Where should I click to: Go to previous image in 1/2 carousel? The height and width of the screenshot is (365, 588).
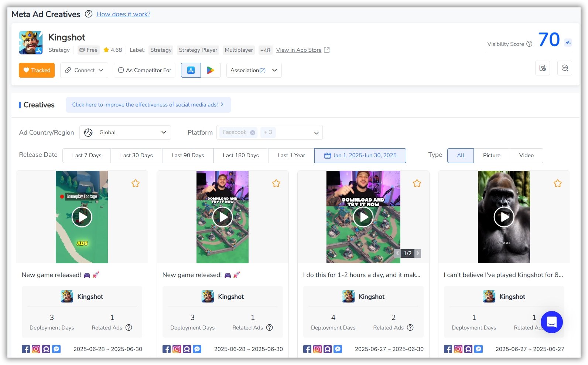397,253
